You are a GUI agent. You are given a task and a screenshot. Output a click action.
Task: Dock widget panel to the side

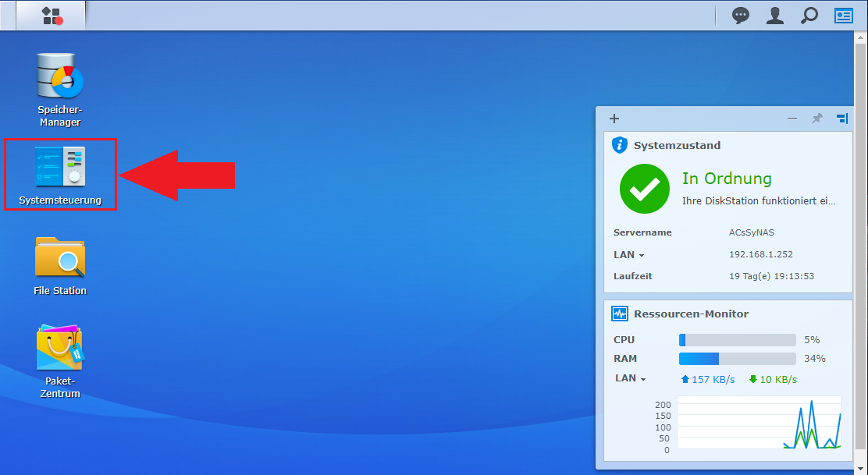[x=841, y=119]
